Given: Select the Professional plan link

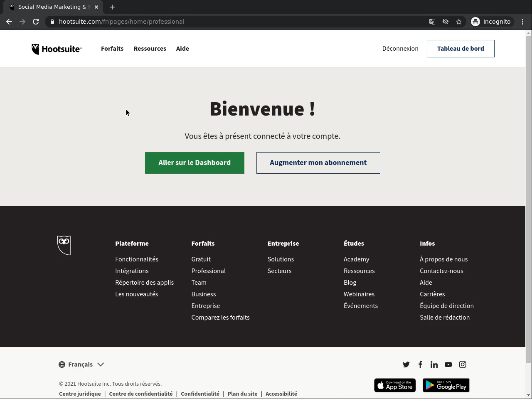Looking at the screenshot, I should point(209,271).
